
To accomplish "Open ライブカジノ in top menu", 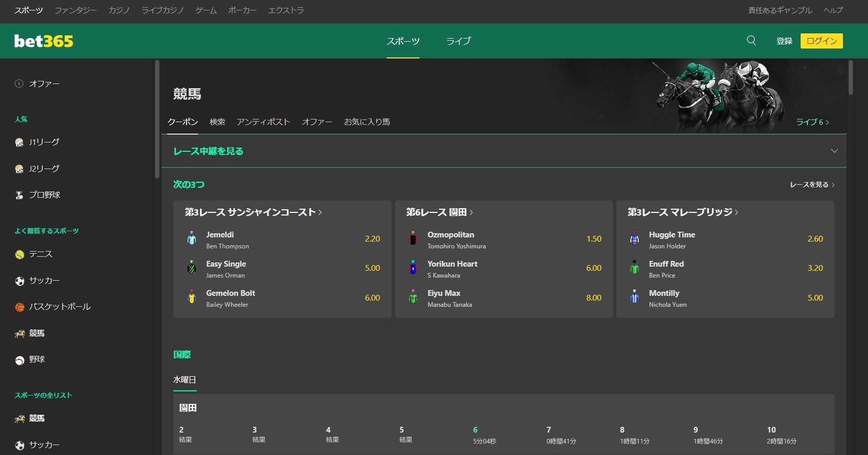I will pyautogui.click(x=162, y=10).
